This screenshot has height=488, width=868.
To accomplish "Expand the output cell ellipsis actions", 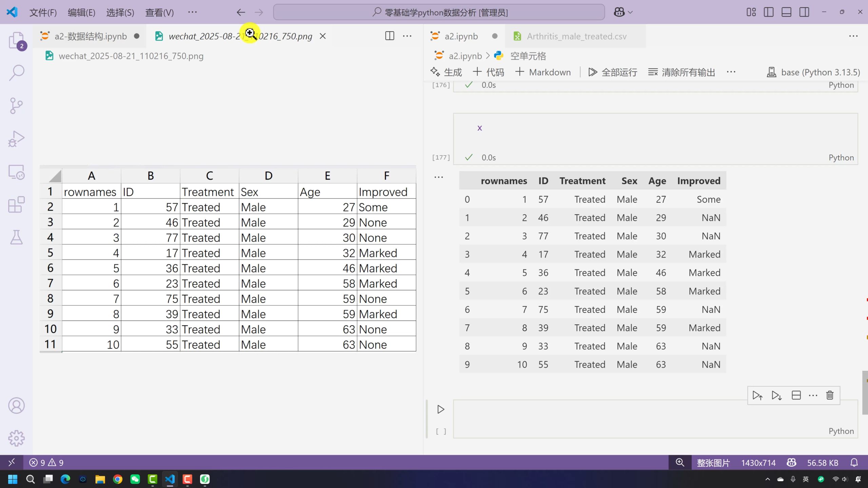I will coord(438,177).
